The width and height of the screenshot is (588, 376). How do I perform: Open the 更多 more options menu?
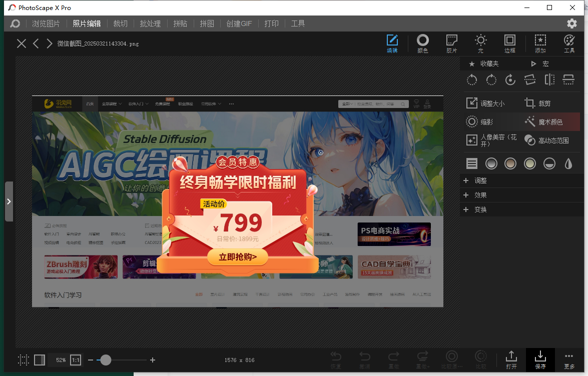tap(569, 359)
